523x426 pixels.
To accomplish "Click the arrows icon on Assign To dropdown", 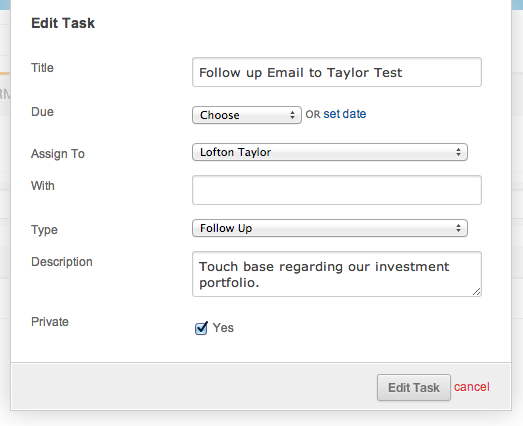I will [459, 152].
